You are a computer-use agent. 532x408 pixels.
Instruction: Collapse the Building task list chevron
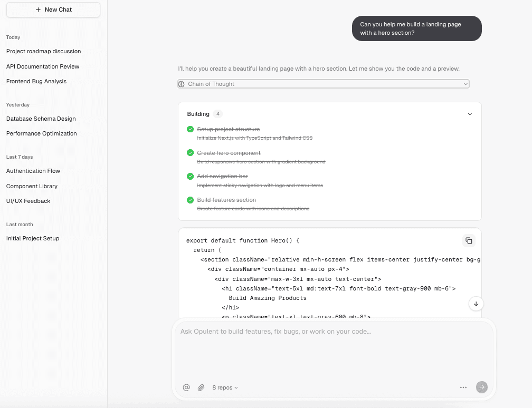click(x=470, y=114)
